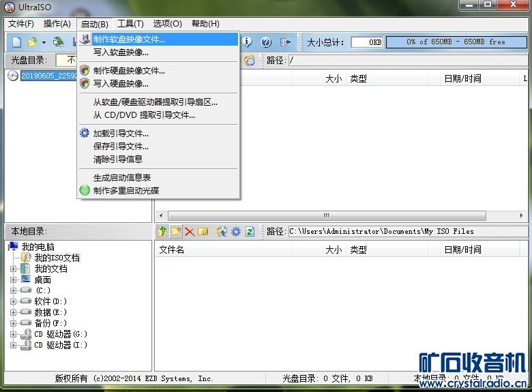This screenshot has height=392, width=532.
Task: Choose 生成启动信息表 menu entry
Action: [x=158, y=177]
